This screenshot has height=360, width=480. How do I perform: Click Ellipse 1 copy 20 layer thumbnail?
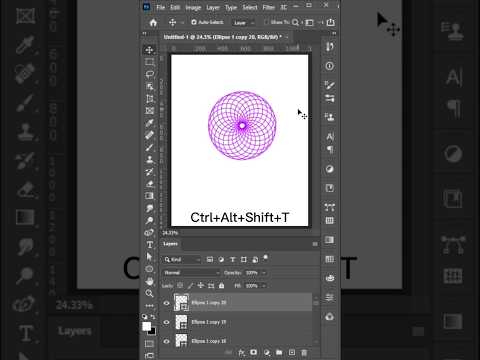point(182,302)
